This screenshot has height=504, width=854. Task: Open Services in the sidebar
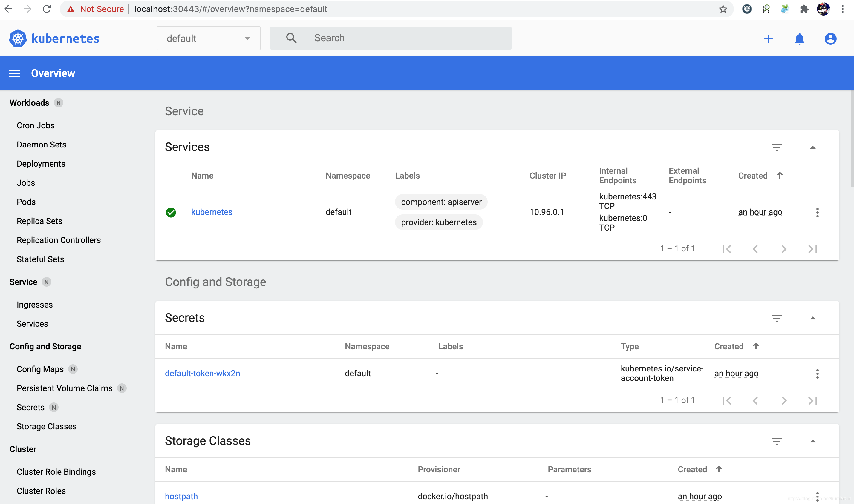pos(32,324)
